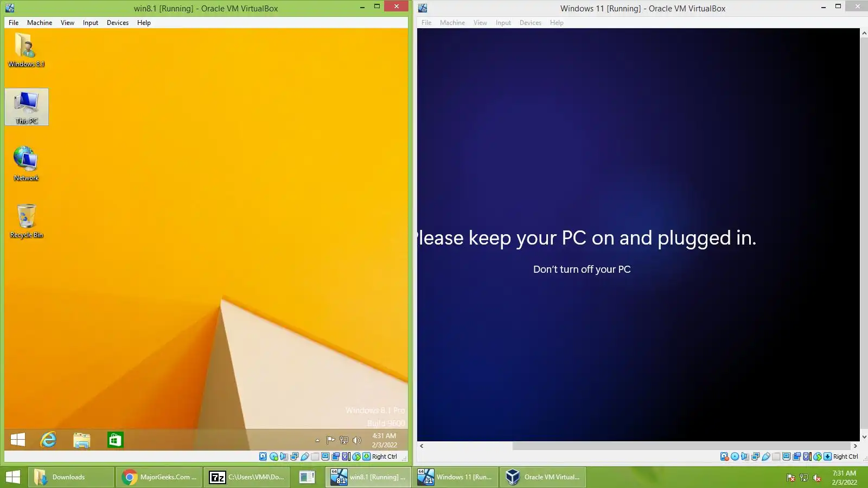868x488 pixels.
Task: Click recording indicator in Windows 11 status bar
Action: pos(796,457)
